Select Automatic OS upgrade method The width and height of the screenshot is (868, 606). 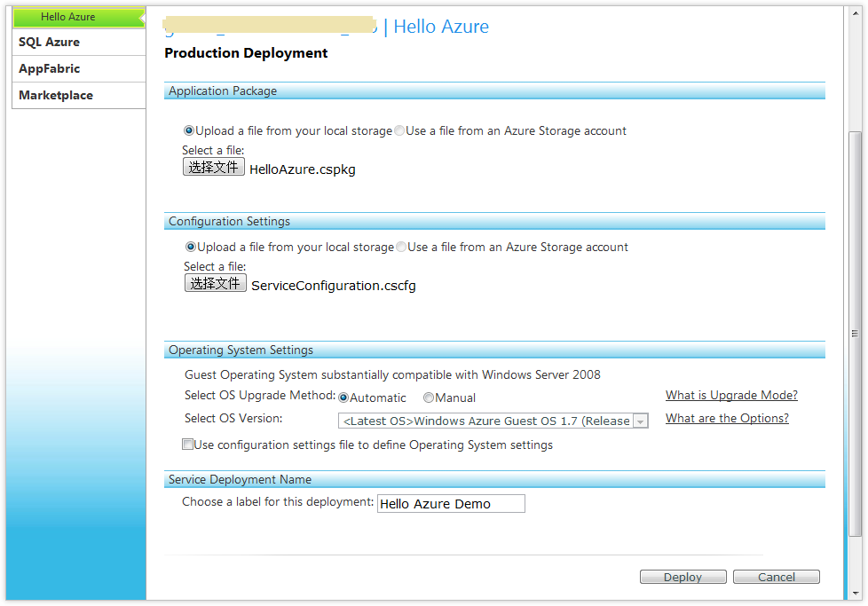point(343,397)
